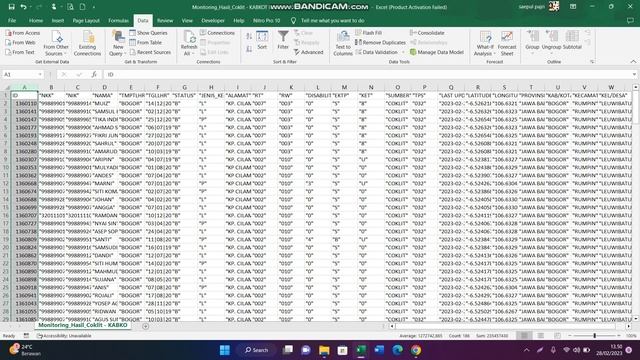Import data with From Text
Viewport: 640px width, 360px height.
coord(20,52)
